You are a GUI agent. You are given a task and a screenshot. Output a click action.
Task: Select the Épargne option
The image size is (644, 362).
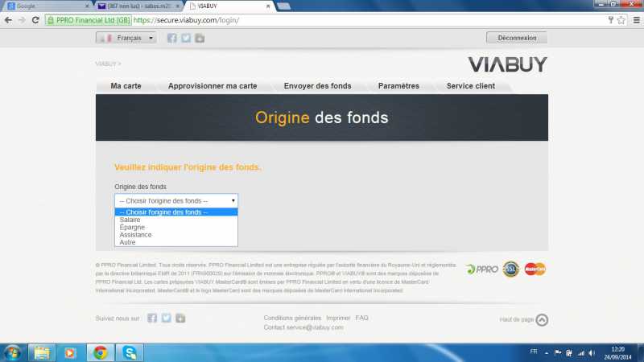(176, 227)
